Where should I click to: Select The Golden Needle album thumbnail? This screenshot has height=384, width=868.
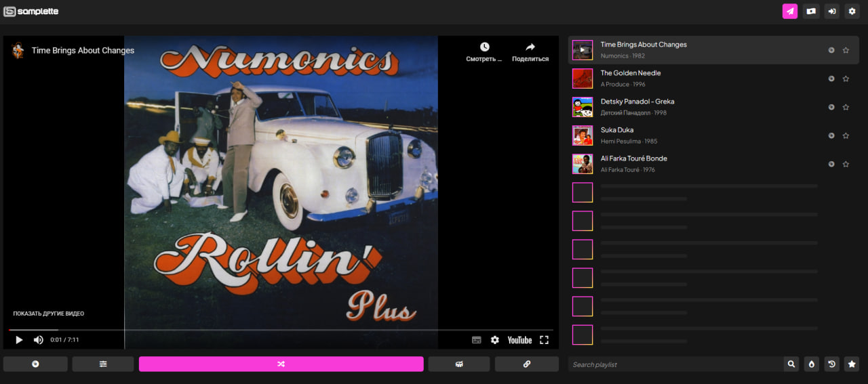pos(583,79)
